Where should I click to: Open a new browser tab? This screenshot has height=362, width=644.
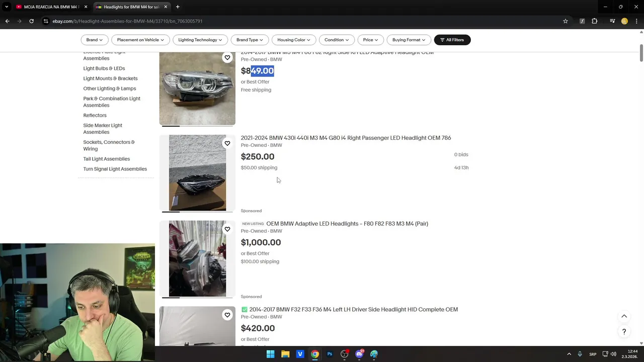coord(178,7)
